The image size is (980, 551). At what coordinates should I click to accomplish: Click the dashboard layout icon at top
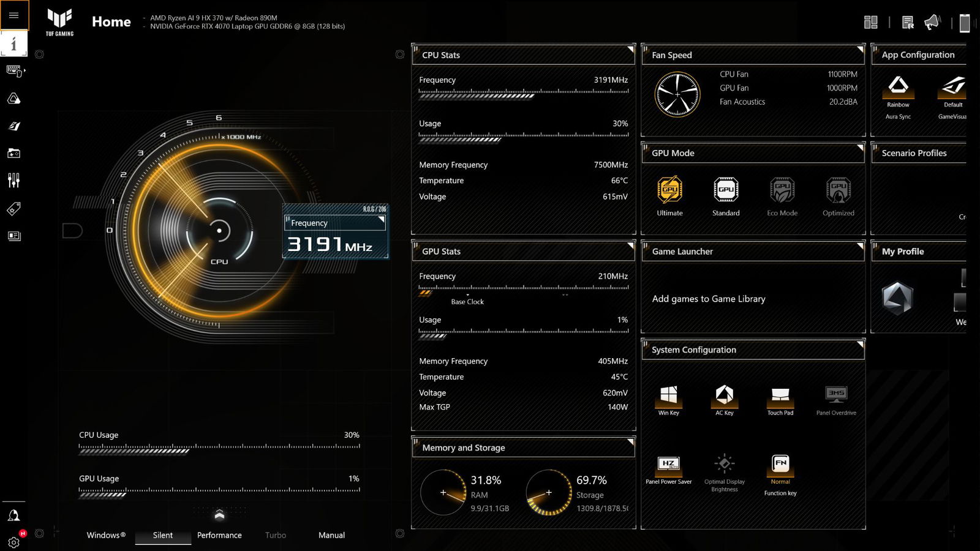[870, 22]
